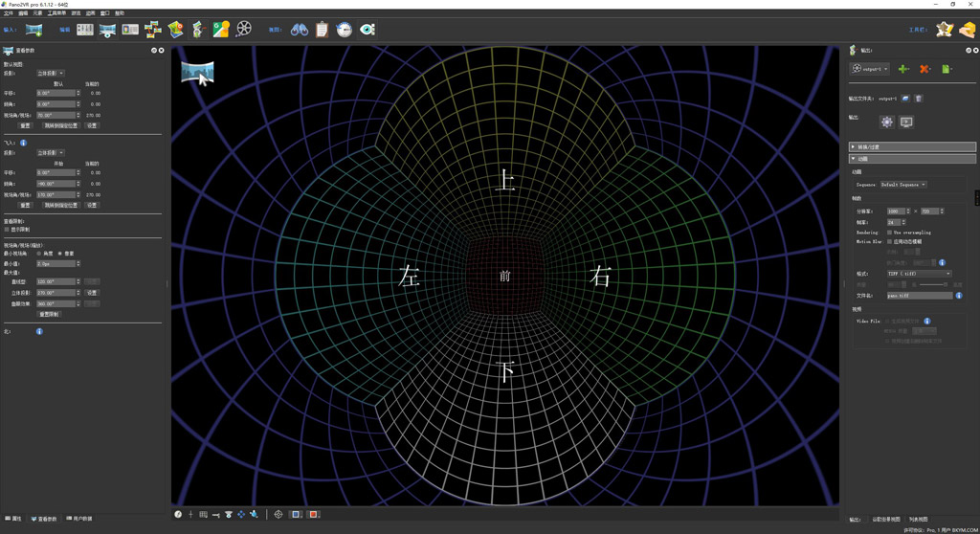Click the red square icon in viewer bar
The width and height of the screenshot is (980, 534).
pyautogui.click(x=314, y=514)
